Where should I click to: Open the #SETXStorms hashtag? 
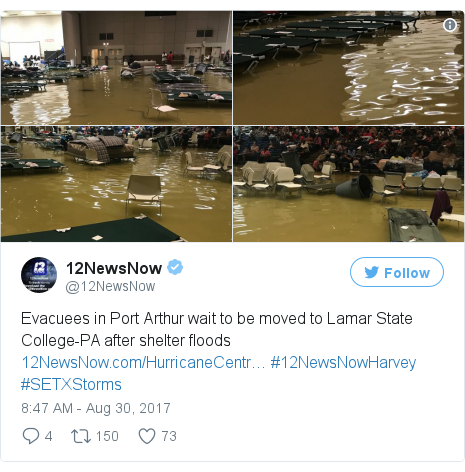pos(71,384)
